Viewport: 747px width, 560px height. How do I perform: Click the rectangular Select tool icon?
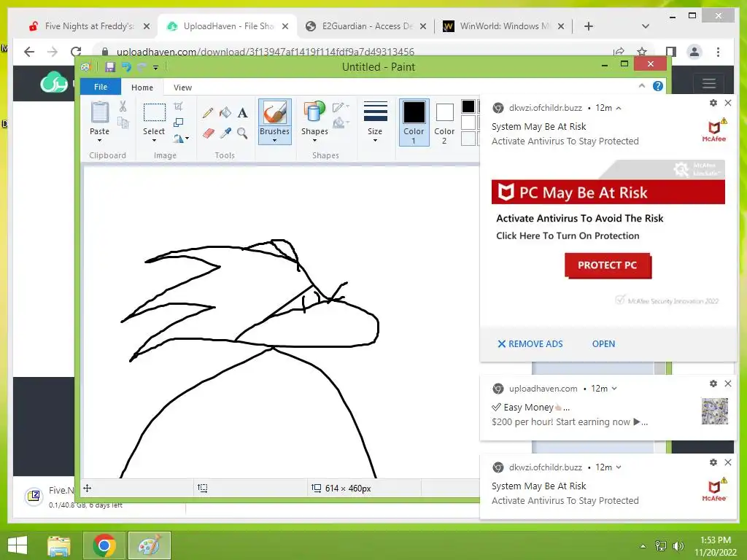click(155, 113)
